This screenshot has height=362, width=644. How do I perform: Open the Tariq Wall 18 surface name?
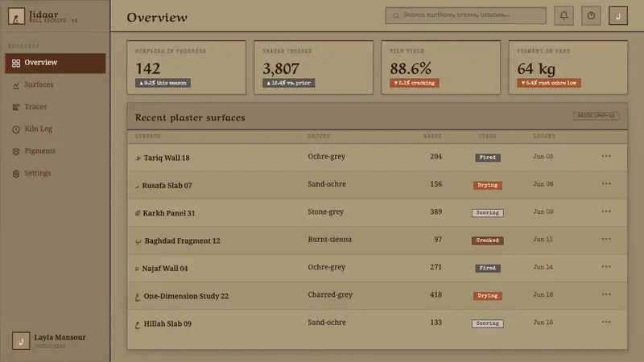tap(167, 158)
